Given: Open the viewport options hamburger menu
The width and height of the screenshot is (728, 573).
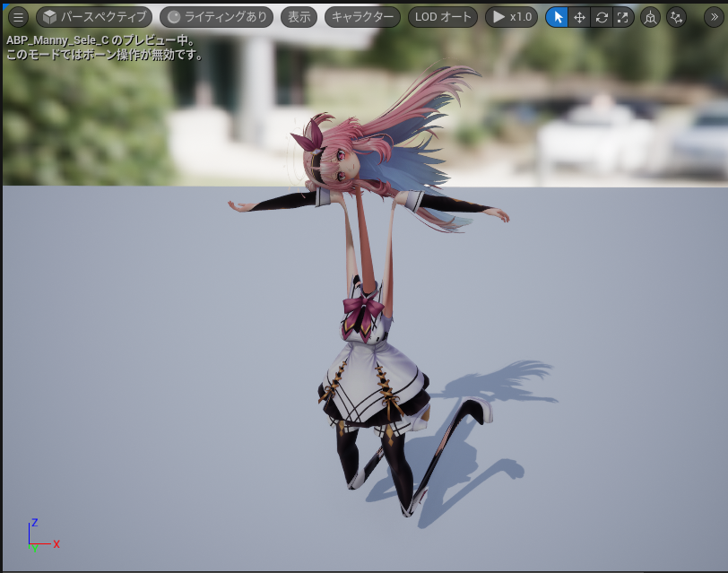Looking at the screenshot, I should pos(18,18).
